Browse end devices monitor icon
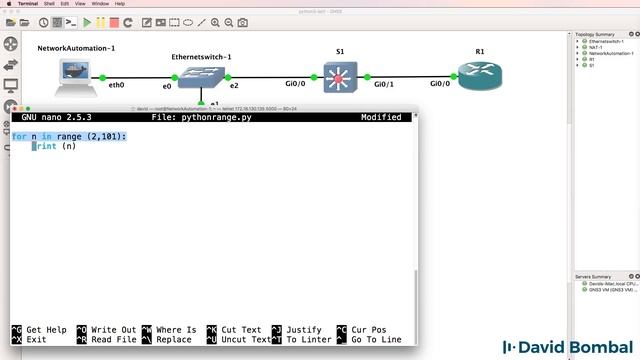 [x=11, y=86]
